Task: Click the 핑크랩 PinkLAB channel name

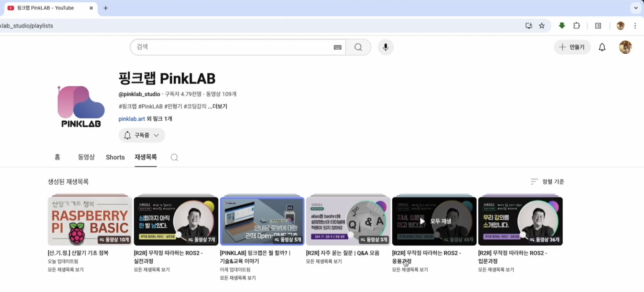Action: click(167, 79)
